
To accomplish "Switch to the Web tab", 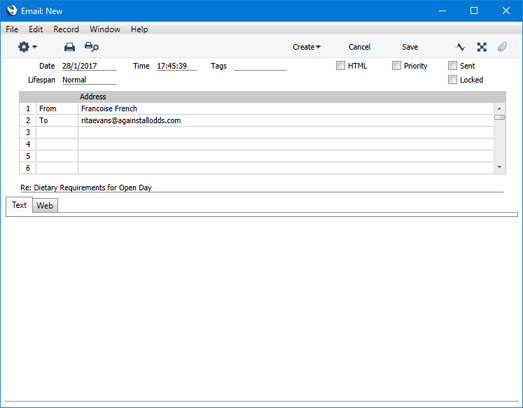I will [45, 206].
